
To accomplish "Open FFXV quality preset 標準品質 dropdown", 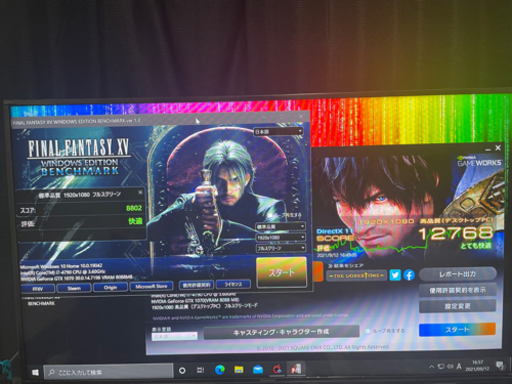I will pos(280,227).
